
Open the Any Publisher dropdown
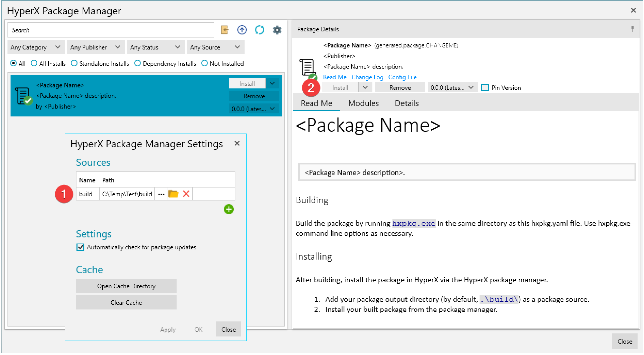(x=96, y=47)
